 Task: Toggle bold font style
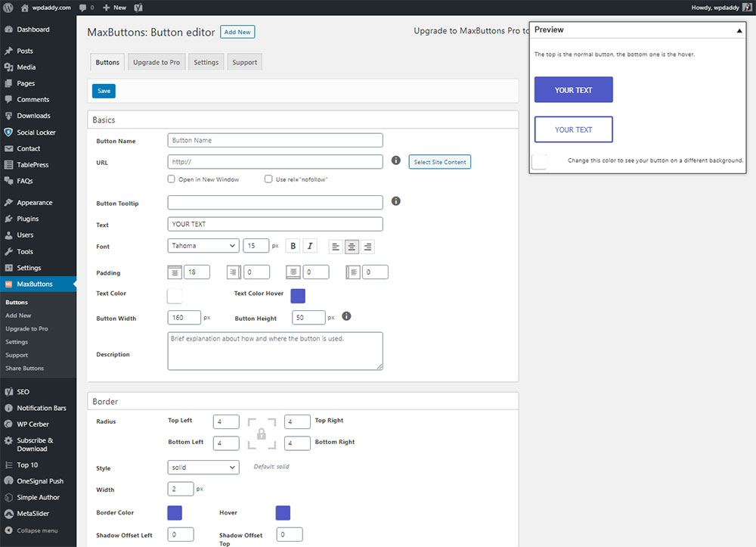(x=293, y=246)
